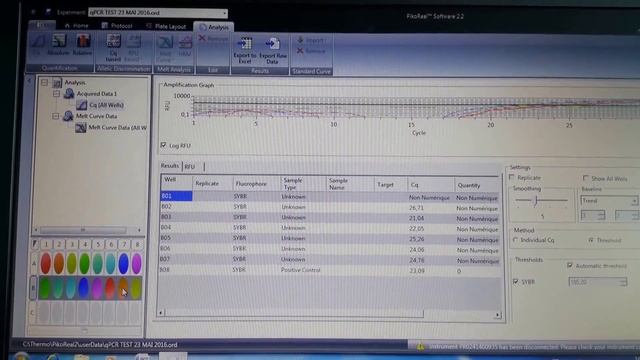Choose the Threshold method
Screen dimensions: 640x360
coord(591,240)
